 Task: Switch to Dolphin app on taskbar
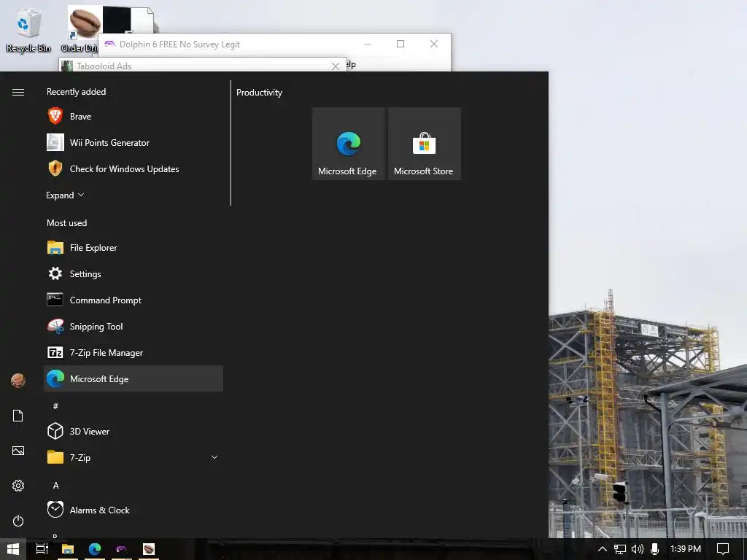122,549
